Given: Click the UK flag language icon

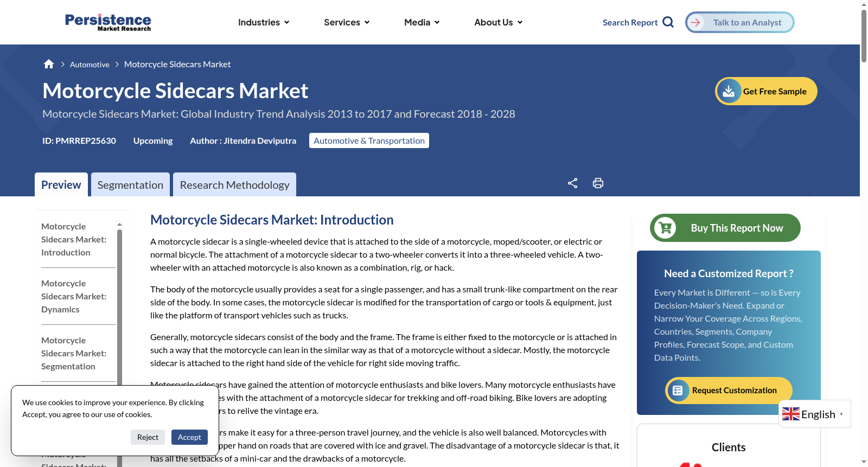Looking at the screenshot, I should [791, 414].
